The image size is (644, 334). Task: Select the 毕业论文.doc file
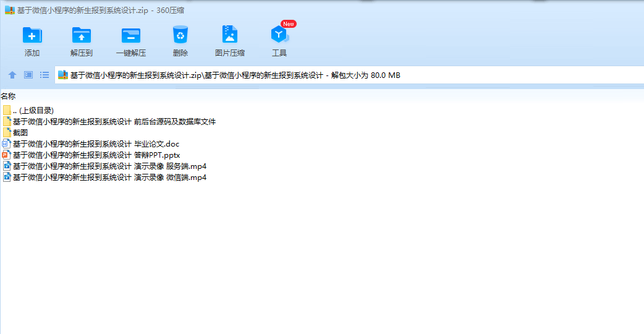91,143
